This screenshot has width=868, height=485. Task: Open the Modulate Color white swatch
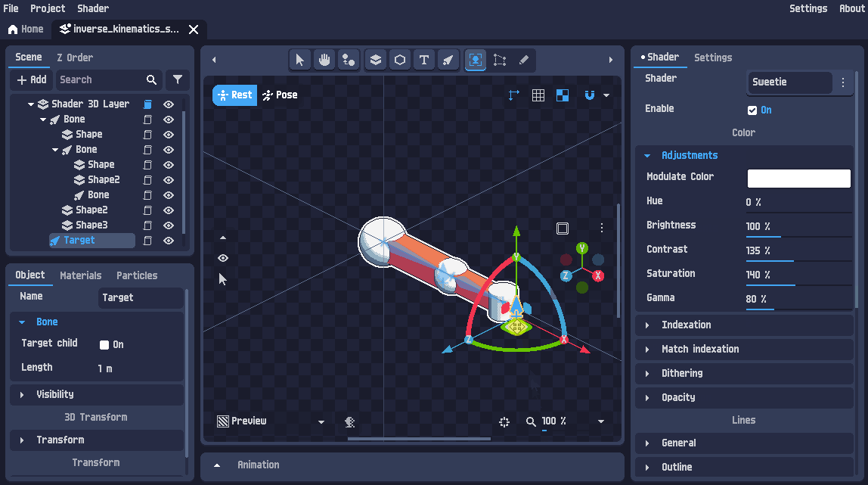tap(798, 179)
